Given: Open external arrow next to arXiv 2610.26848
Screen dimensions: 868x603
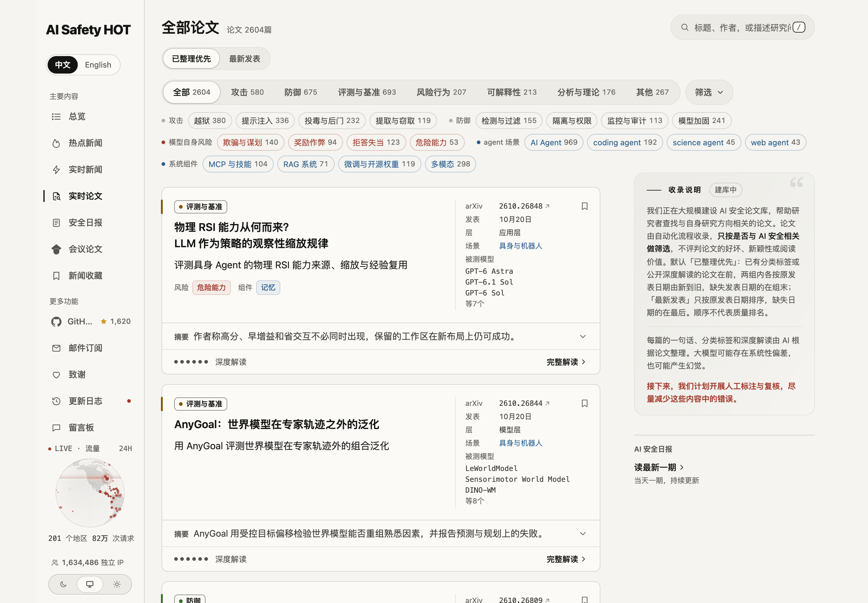Looking at the screenshot, I should pyautogui.click(x=547, y=206).
